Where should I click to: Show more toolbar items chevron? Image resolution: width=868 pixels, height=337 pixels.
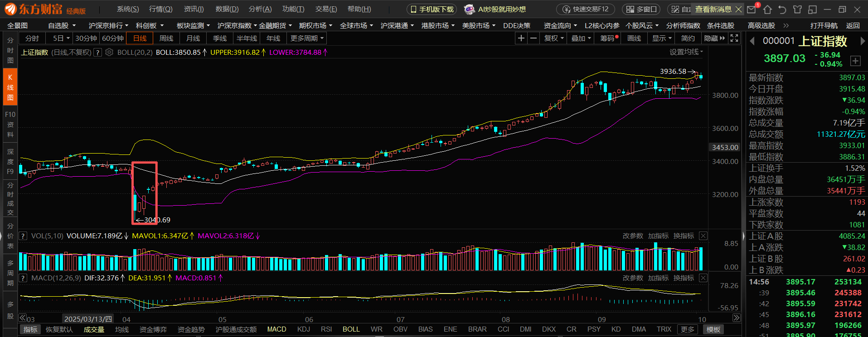point(786,25)
